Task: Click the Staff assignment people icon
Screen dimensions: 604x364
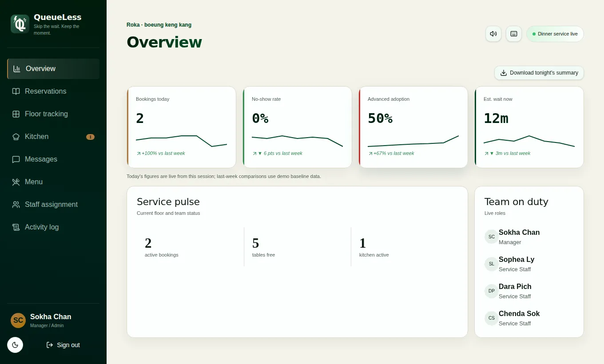Action: tap(16, 205)
